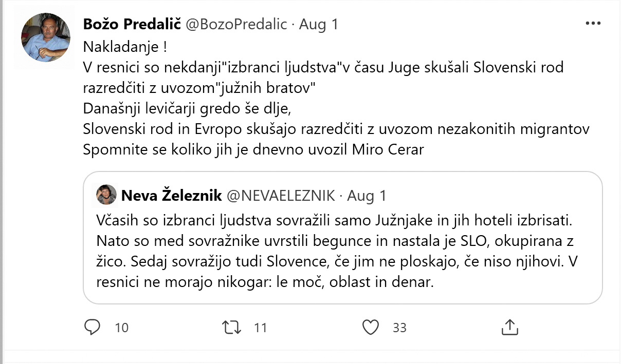Click the reply count of 10
This screenshot has height=364, width=621.
(122, 328)
